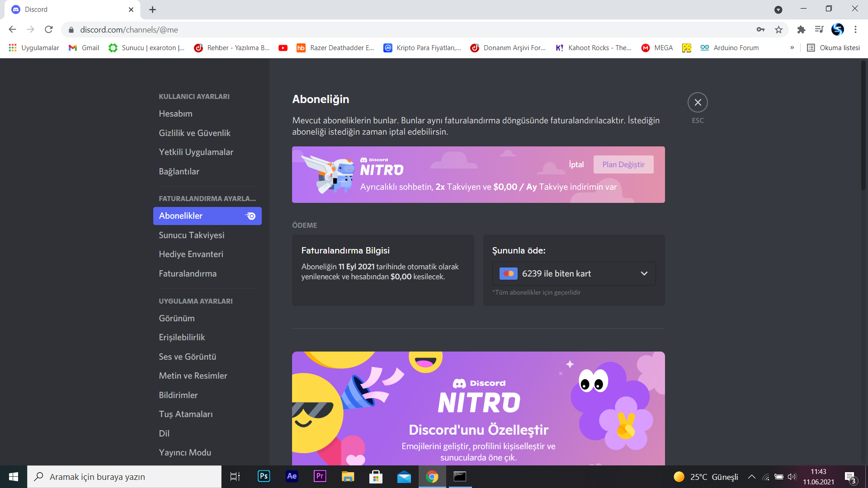868x488 pixels.
Task: Open Sunucu Takviyesi settings section
Action: [191, 235]
